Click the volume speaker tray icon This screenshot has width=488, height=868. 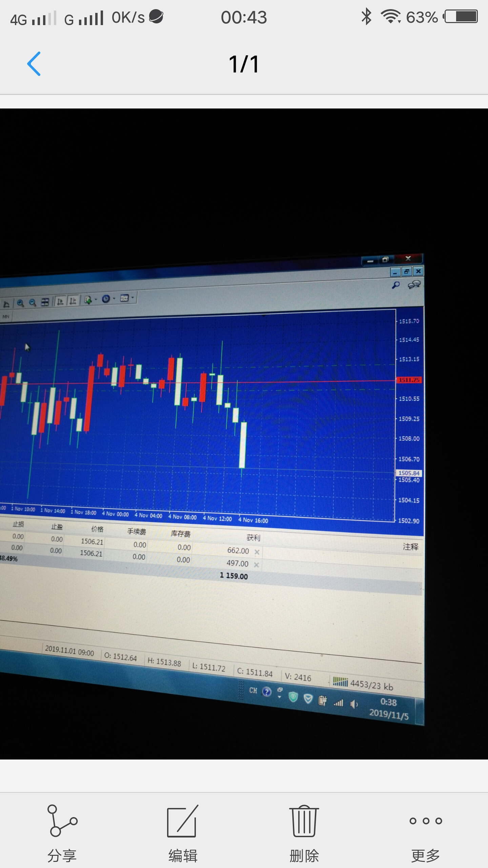354,705
